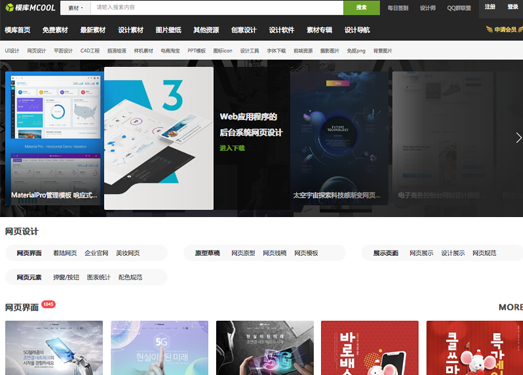Open the 着陆网页 tag

coord(65,253)
